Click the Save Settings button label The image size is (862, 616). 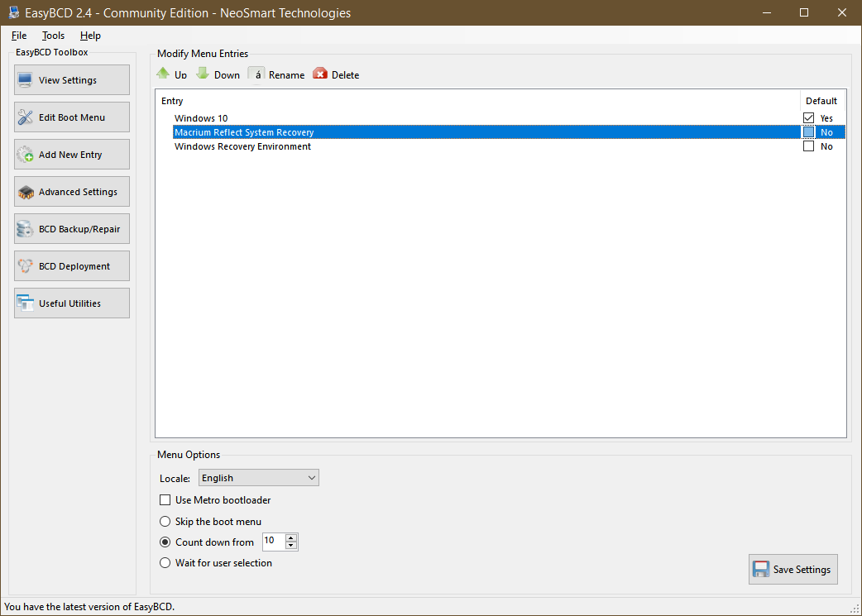(802, 570)
